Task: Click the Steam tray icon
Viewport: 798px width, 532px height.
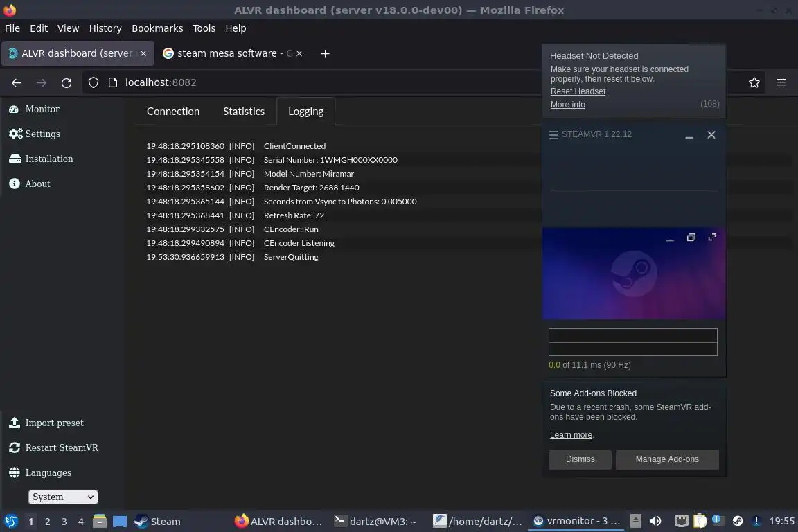Action: 738,521
